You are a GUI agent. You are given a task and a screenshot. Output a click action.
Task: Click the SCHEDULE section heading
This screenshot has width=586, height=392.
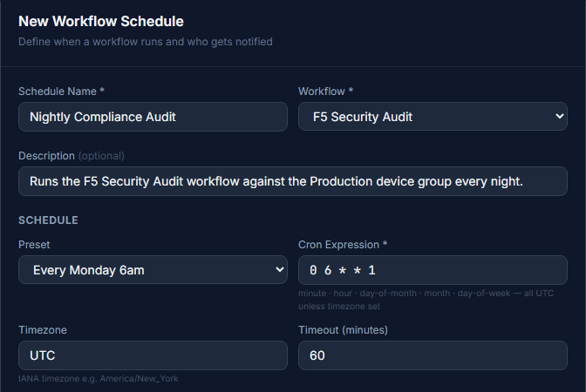tap(48, 220)
